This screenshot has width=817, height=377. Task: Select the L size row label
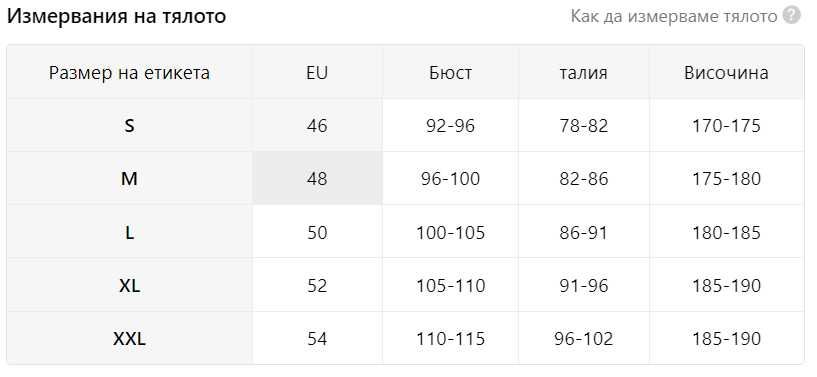(129, 232)
